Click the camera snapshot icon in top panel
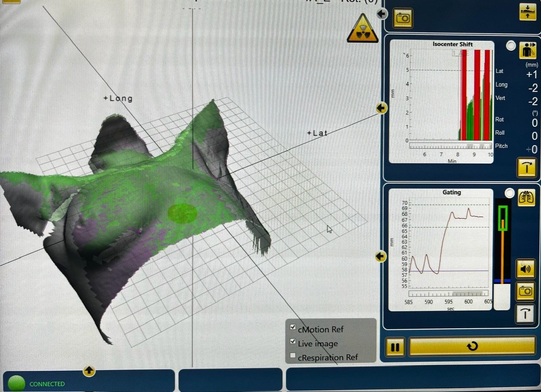Image resolution: width=541 pixels, height=392 pixels. (403, 18)
